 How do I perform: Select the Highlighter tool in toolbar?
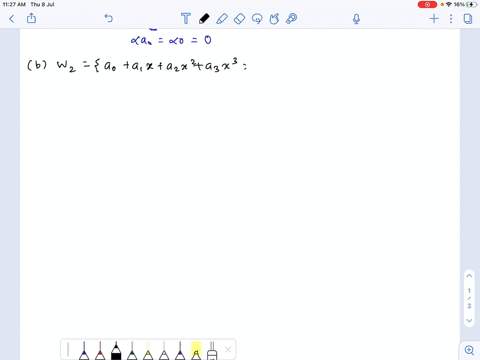coord(222,19)
